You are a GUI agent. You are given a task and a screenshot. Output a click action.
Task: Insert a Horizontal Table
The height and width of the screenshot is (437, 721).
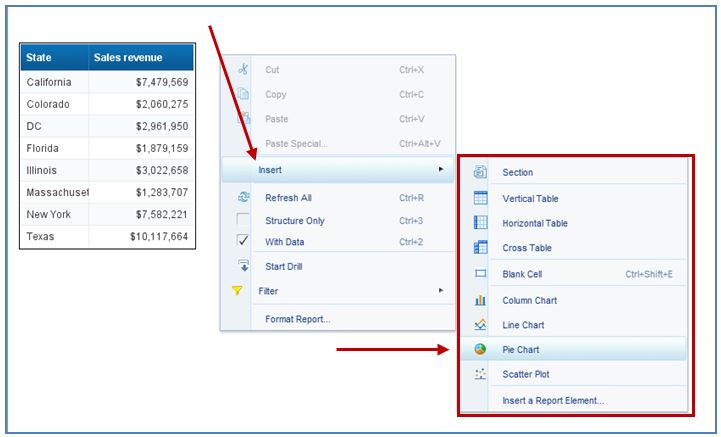coord(573,223)
